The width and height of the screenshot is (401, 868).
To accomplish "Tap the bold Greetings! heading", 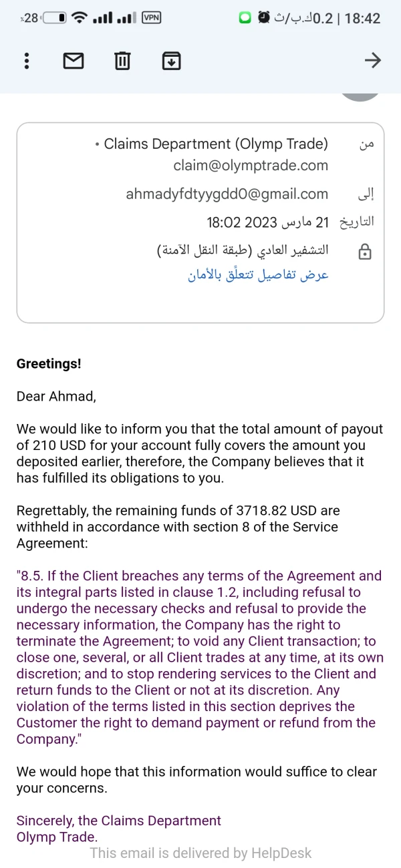I will click(x=49, y=364).
